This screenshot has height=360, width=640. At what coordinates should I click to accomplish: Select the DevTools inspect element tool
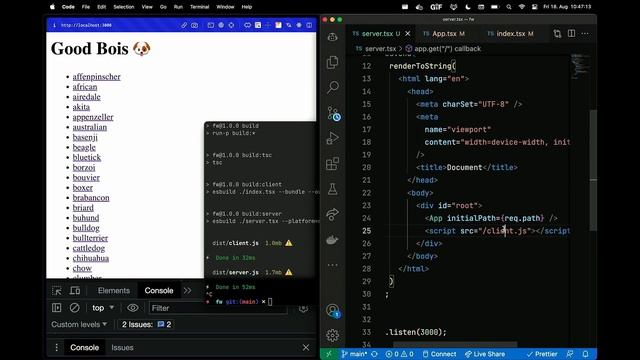coord(57,291)
